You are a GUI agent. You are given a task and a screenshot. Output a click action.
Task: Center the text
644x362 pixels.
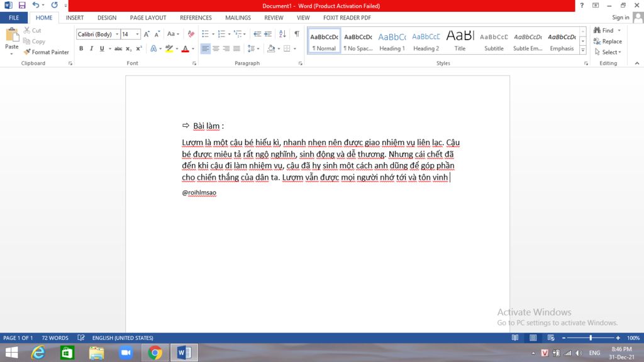click(216, 48)
